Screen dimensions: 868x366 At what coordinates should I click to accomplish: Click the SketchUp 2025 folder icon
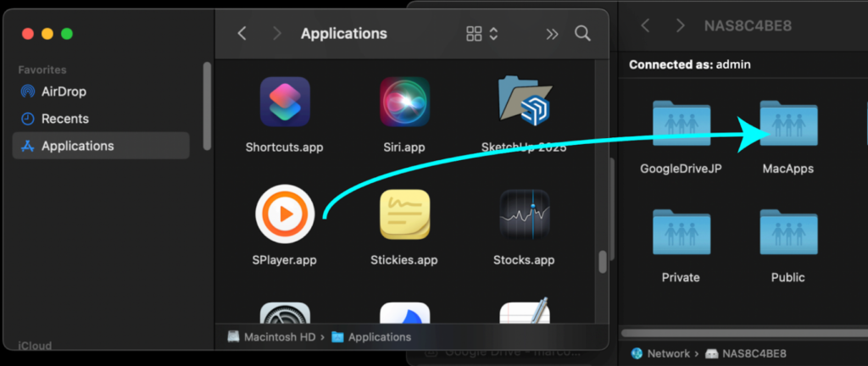[x=523, y=103]
